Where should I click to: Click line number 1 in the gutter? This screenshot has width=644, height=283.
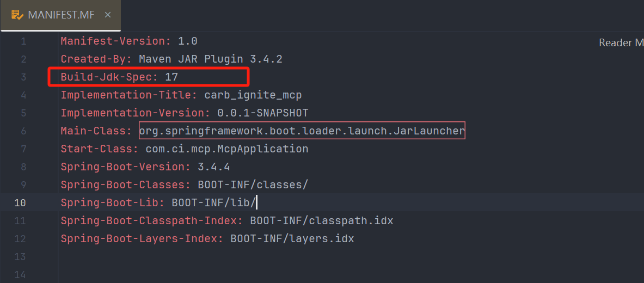point(23,41)
